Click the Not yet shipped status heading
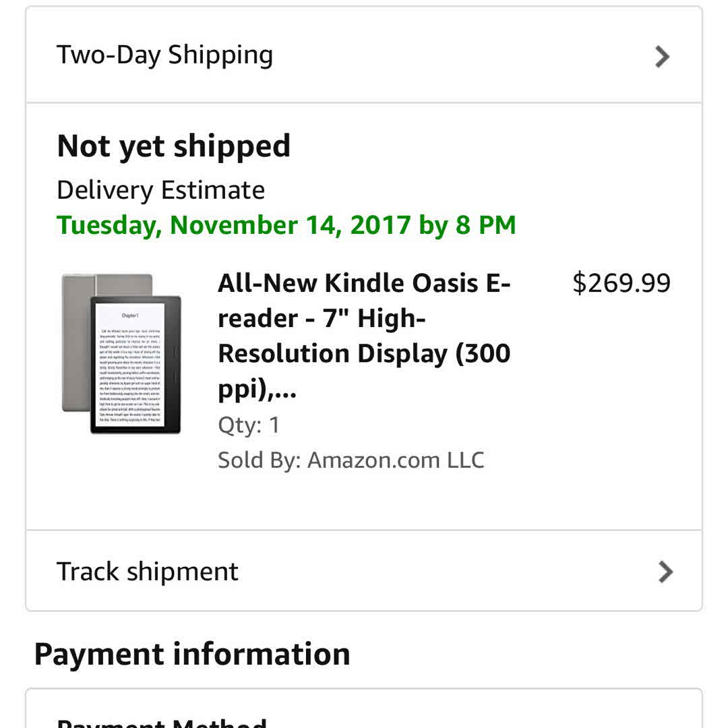Viewport: 728px width, 728px height. pyautogui.click(x=174, y=146)
